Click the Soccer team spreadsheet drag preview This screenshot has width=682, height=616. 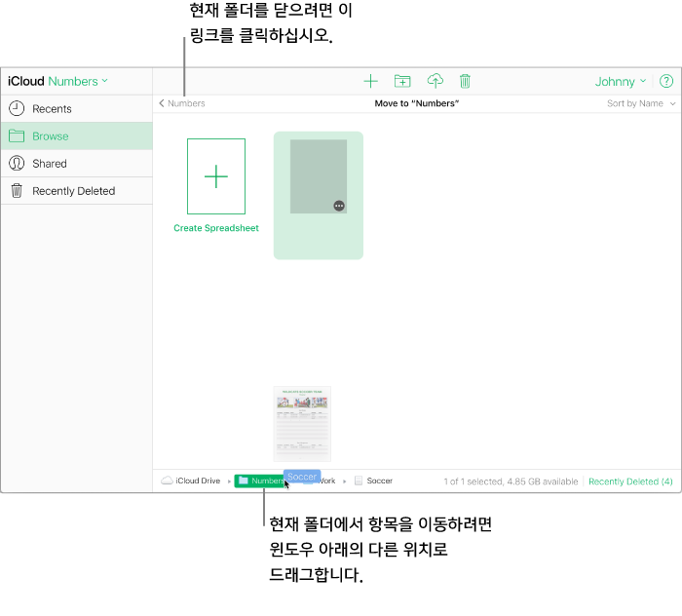tap(302, 424)
